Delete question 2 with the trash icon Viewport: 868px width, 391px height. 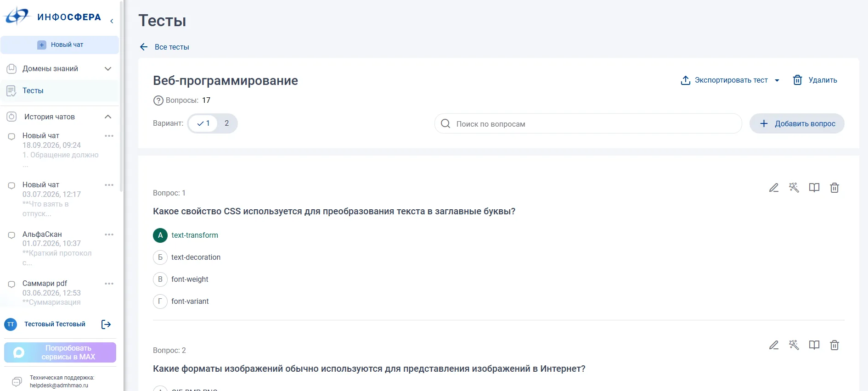coord(834,345)
